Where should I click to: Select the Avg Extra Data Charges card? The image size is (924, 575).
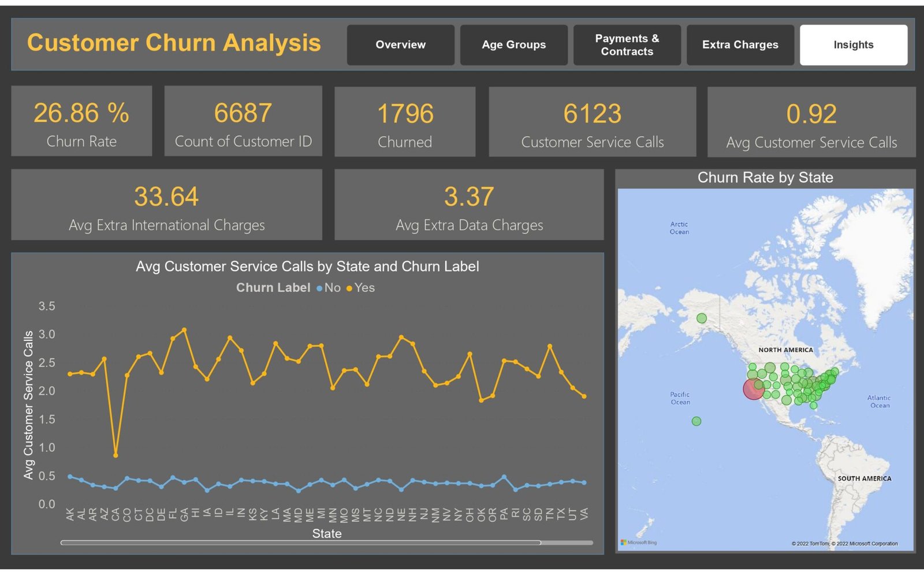coord(469,205)
